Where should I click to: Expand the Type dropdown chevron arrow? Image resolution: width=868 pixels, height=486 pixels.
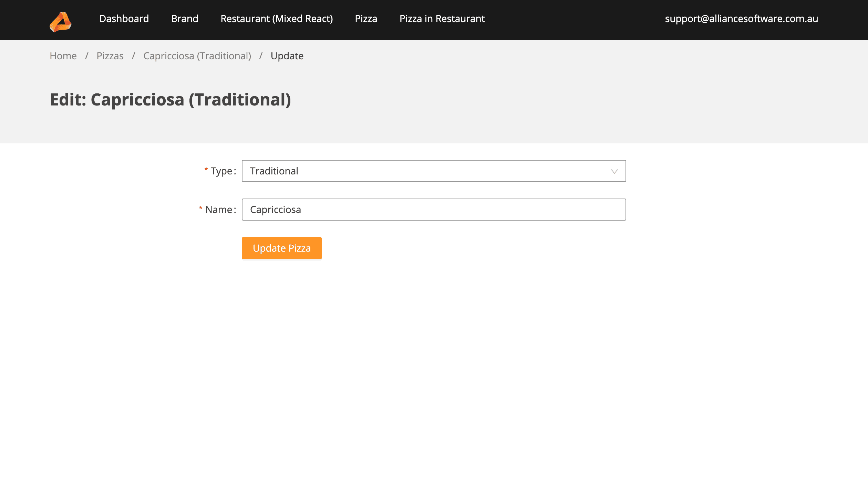tap(614, 171)
